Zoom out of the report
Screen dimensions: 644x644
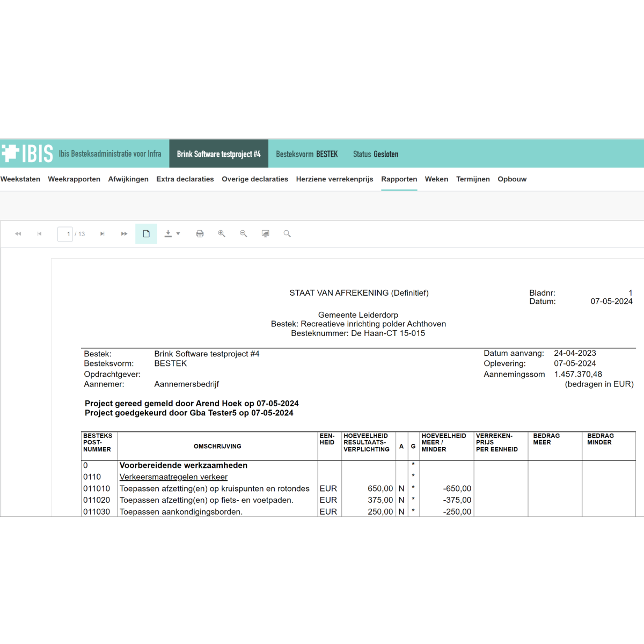pyautogui.click(x=243, y=234)
